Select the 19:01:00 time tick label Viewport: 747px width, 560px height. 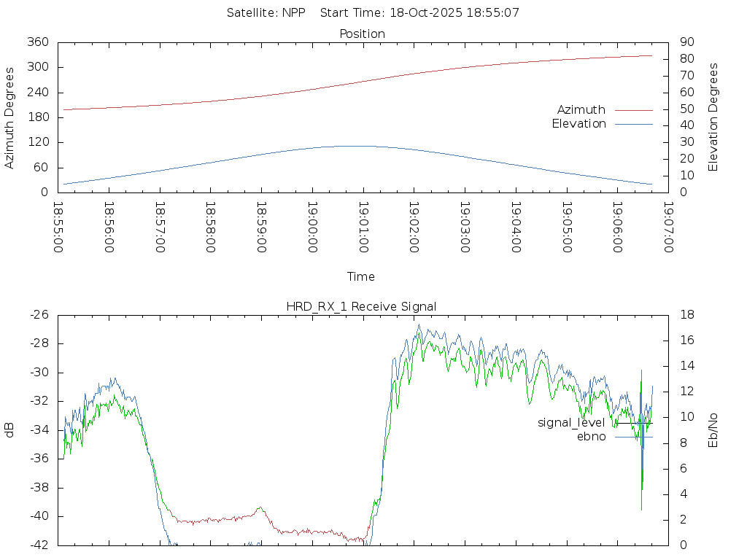tap(363, 227)
